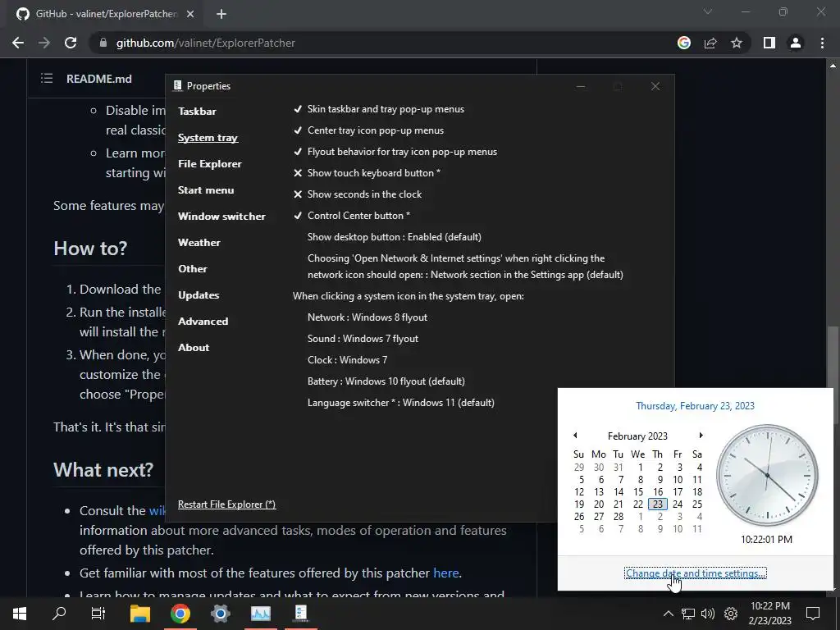Click February 2023 calendar header
The height and width of the screenshot is (630, 840).
(637, 436)
